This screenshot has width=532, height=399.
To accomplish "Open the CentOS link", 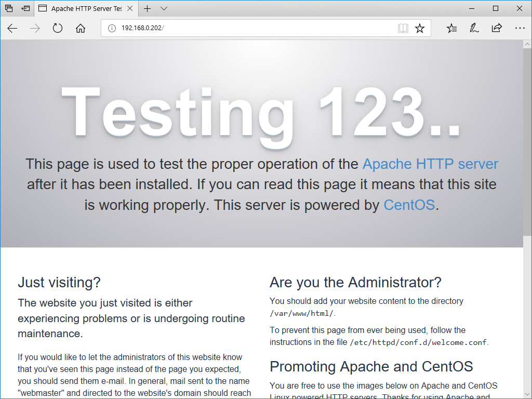I will pos(409,205).
